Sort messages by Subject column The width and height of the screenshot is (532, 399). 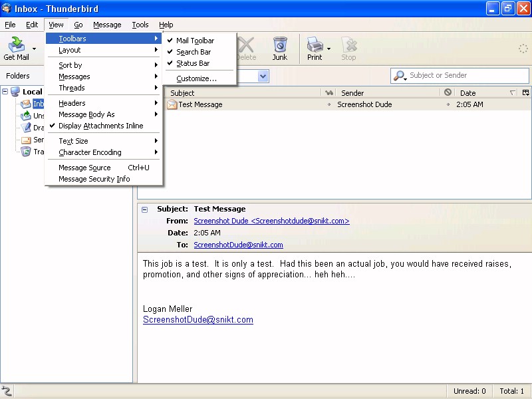click(x=243, y=92)
